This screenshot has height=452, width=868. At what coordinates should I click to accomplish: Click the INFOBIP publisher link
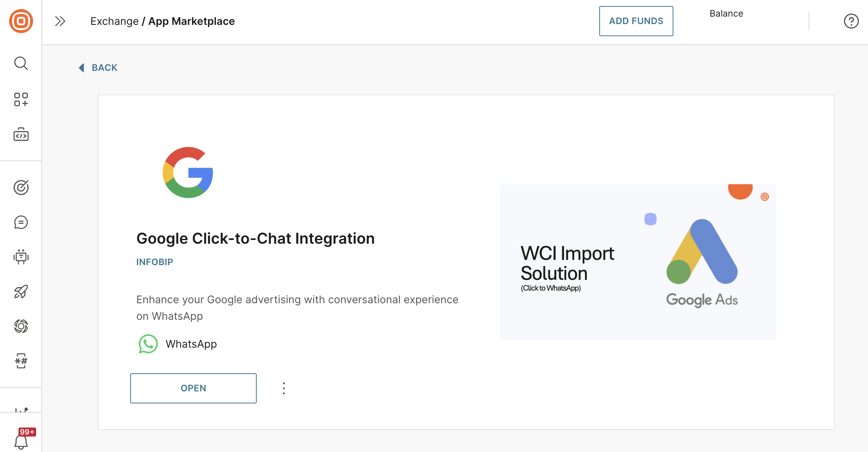pyautogui.click(x=155, y=262)
